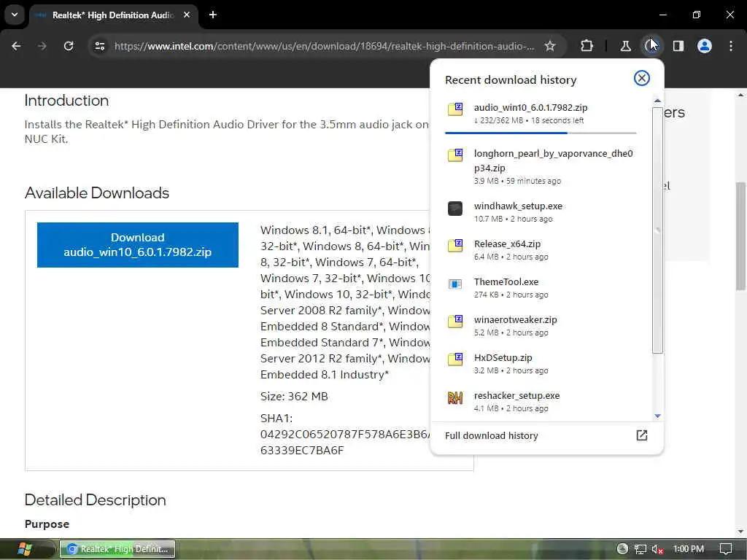
Task: Click the HxDSetup.zip file icon
Action: pos(455,359)
